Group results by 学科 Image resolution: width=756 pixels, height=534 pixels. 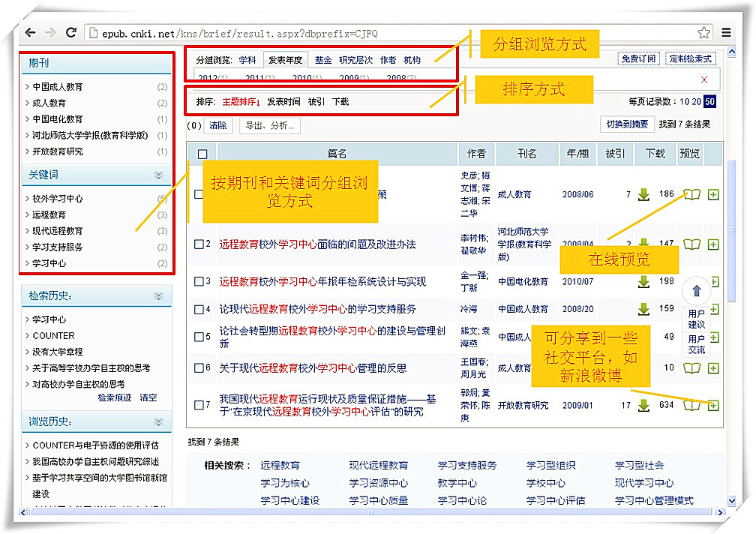coord(247,60)
